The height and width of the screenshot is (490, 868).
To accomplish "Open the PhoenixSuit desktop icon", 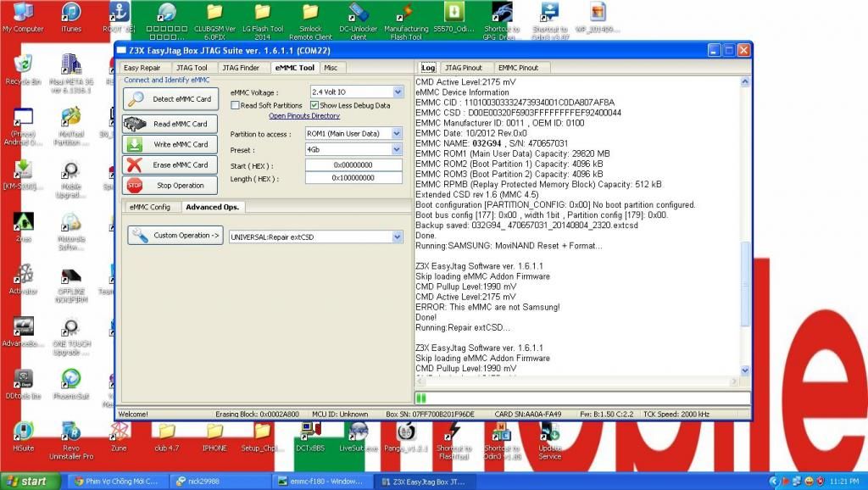I will click(x=71, y=384).
